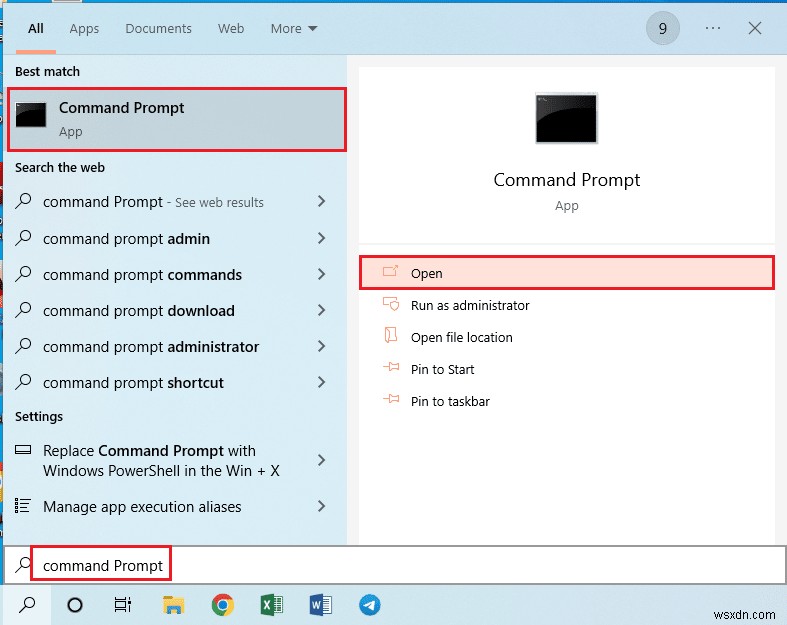The width and height of the screenshot is (787, 625).
Task: Open Cortana from the taskbar
Action: click(x=75, y=605)
